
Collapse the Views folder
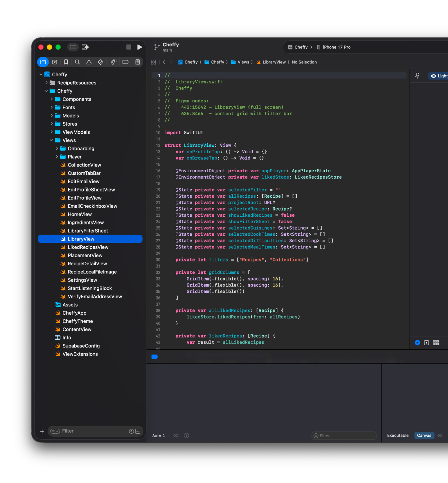pos(51,140)
